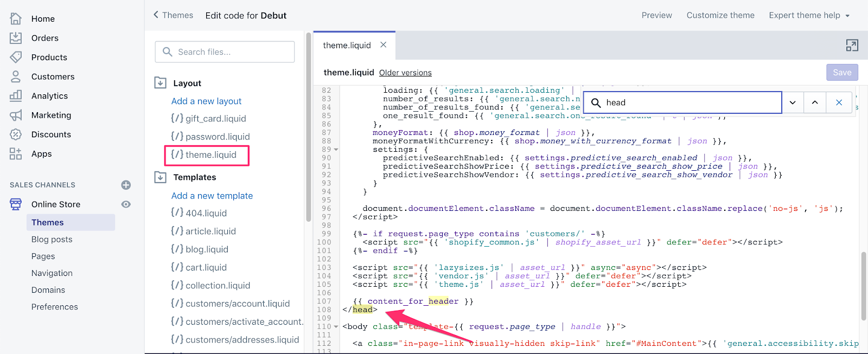Screen dimensions: 868x354
Task: Click the Customers person icon
Action: (16, 76)
